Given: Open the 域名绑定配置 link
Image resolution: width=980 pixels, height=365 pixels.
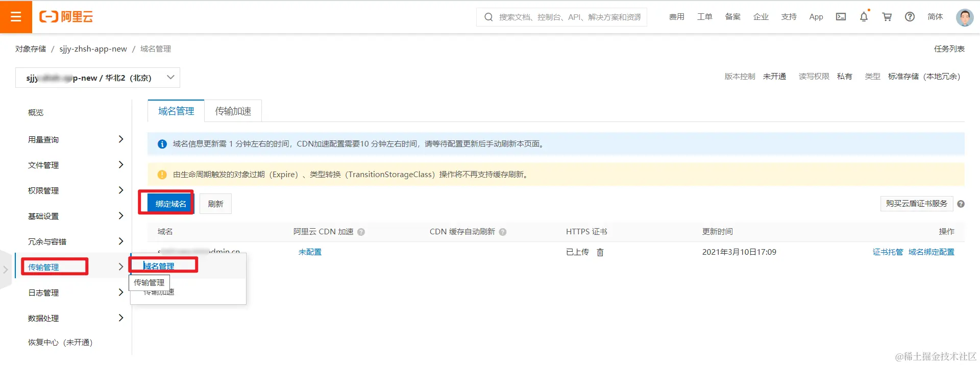Looking at the screenshot, I should 931,252.
